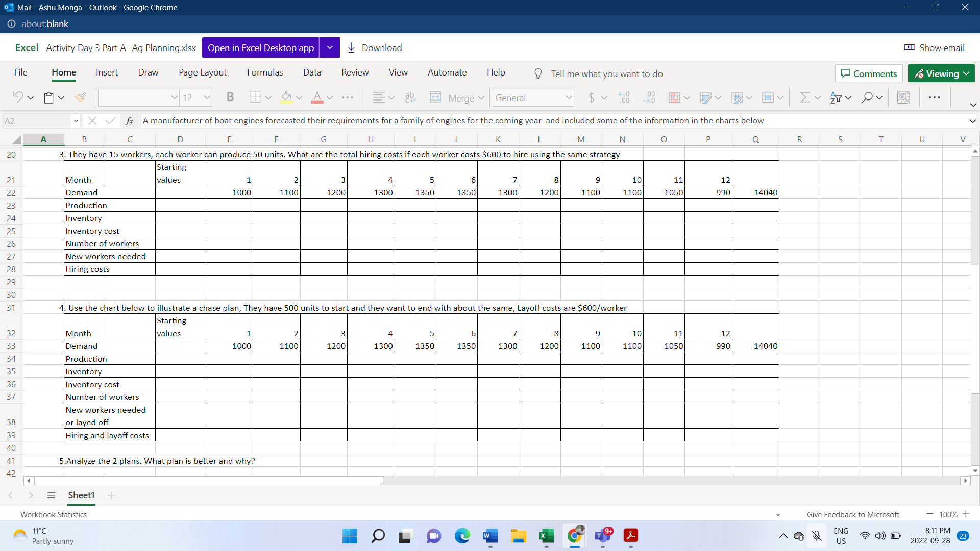Open Excel from the taskbar
Screen dimensions: 980x551
(546, 536)
